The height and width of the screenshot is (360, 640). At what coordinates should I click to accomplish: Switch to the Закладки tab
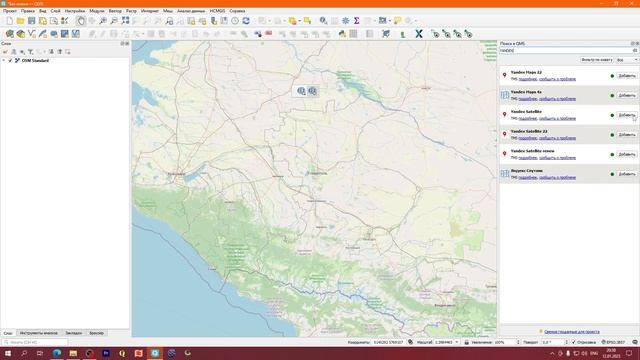73,333
